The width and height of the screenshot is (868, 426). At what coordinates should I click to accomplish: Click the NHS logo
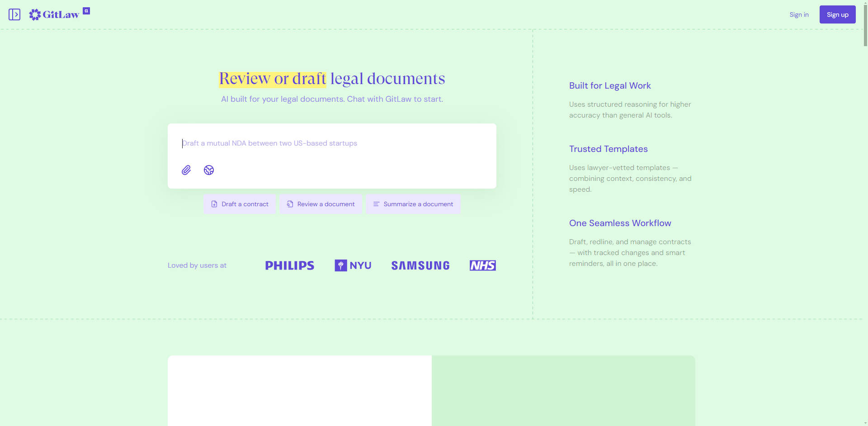tap(482, 265)
